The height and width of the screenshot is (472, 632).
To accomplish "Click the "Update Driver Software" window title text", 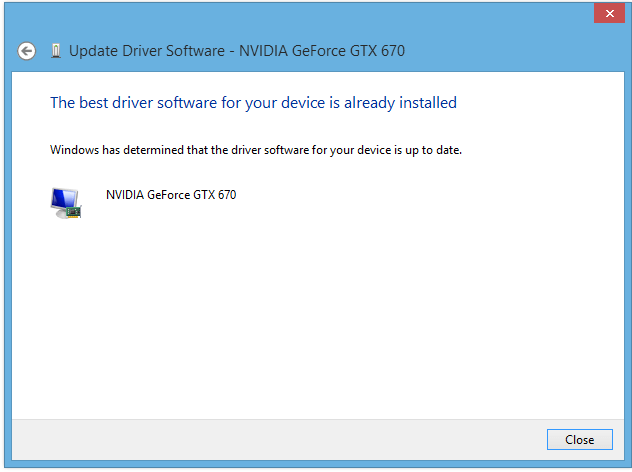I will 147,51.
